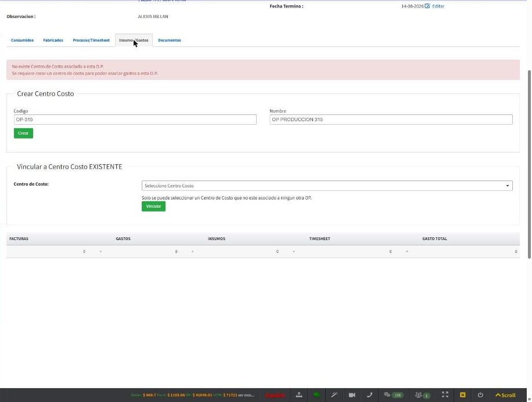The image size is (532, 402).
Task: Open the Documentos tab
Action: [170, 41]
